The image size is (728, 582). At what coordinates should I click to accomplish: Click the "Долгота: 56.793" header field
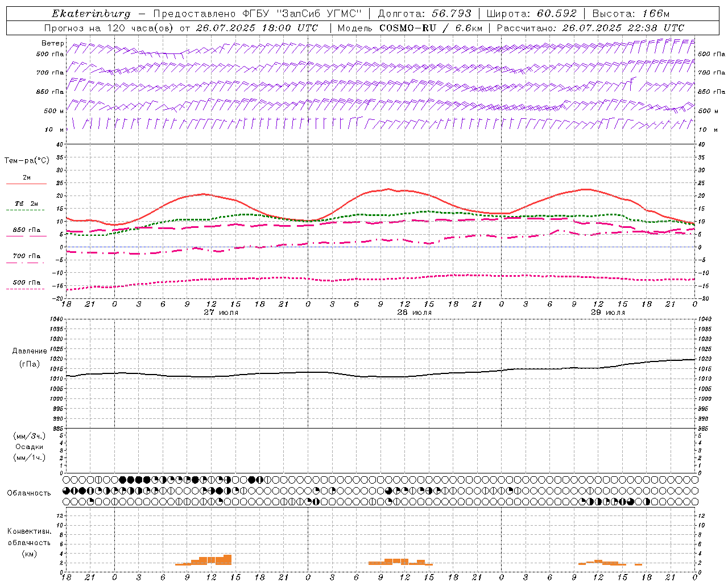[424, 14]
